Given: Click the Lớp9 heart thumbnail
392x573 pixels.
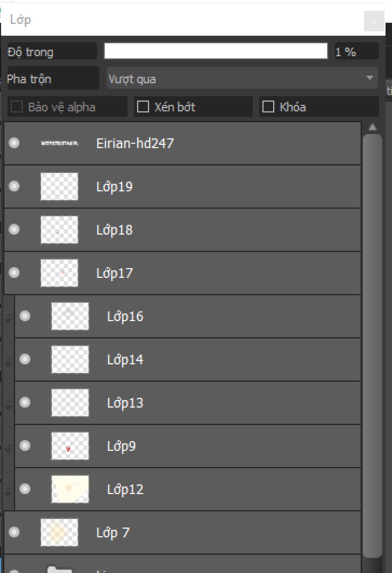Looking at the screenshot, I should [70, 446].
